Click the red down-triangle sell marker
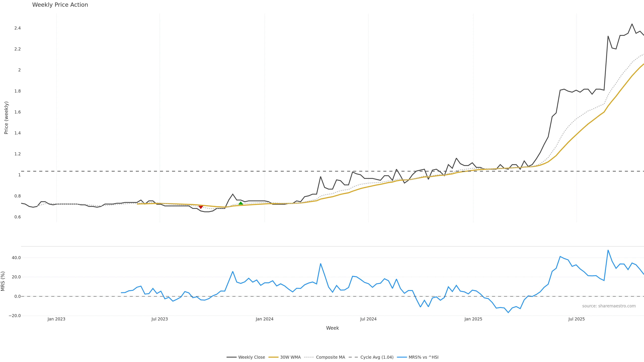Screen dimensions: 644x362 coord(201,207)
